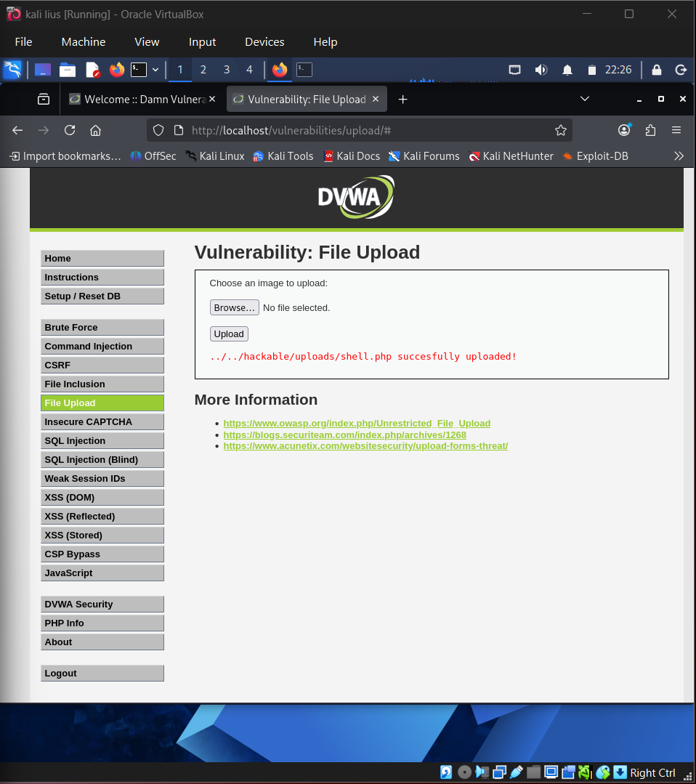The width and height of the screenshot is (696, 784).
Task: Open the Exploit-DB bookmark
Action: [x=595, y=156]
